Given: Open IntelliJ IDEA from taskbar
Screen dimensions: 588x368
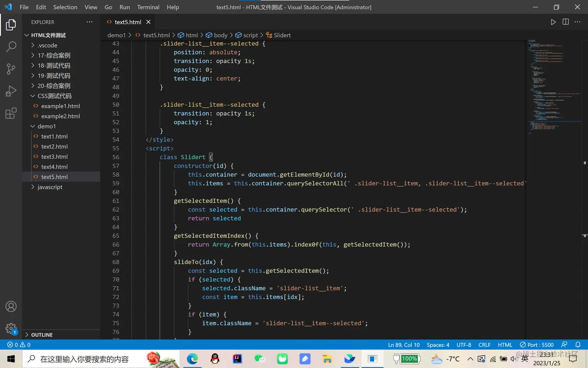Looking at the screenshot, I should (237, 359).
